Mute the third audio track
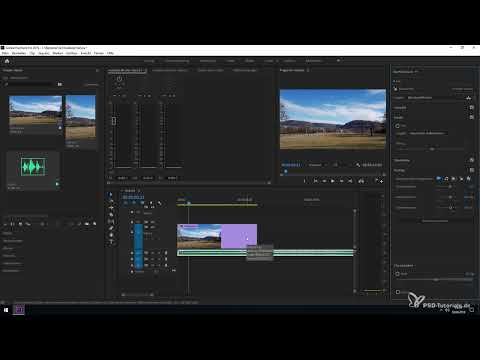This screenshot has width=480, height=360. 152,265
